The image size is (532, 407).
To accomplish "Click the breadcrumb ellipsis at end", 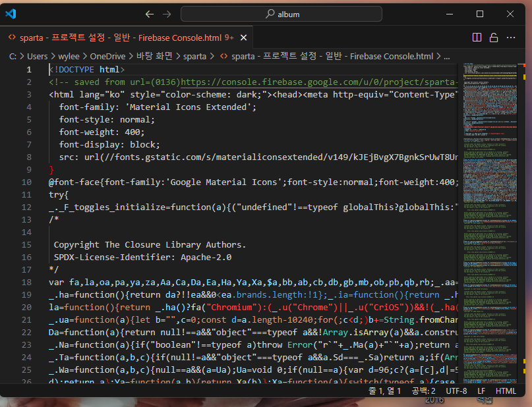I will coord(447,57).
